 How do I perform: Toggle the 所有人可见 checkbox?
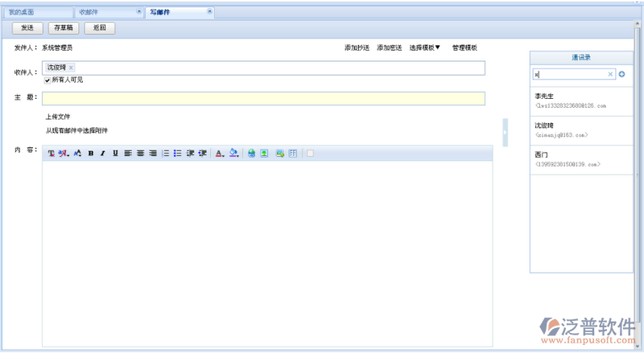tap(47, 80)
